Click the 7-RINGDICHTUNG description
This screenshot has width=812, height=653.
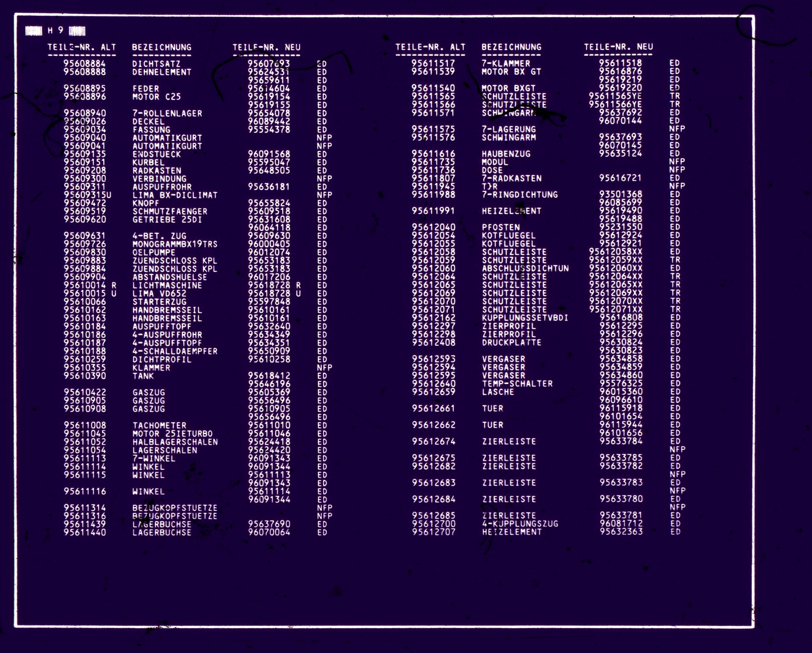520,194
